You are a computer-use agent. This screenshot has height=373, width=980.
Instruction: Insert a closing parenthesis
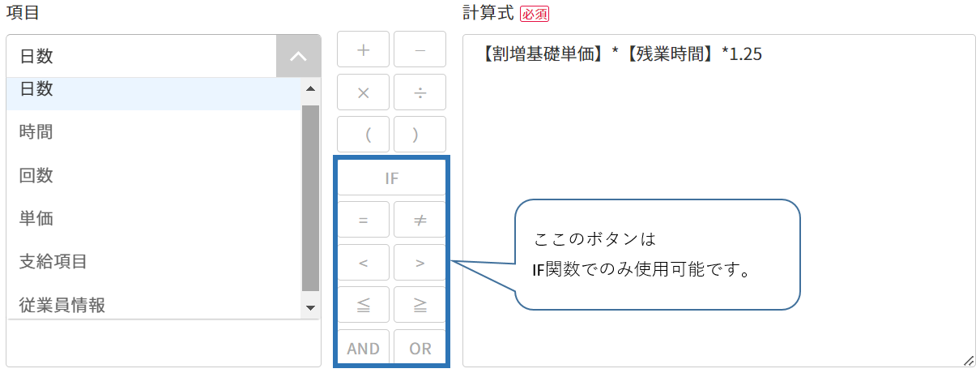tap(420, 135)
